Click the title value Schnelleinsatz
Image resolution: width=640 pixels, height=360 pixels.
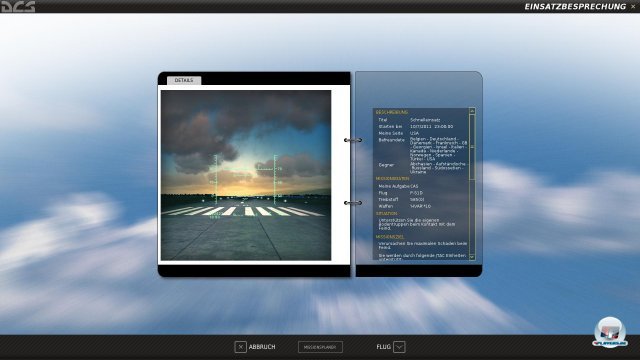point(425,120)
